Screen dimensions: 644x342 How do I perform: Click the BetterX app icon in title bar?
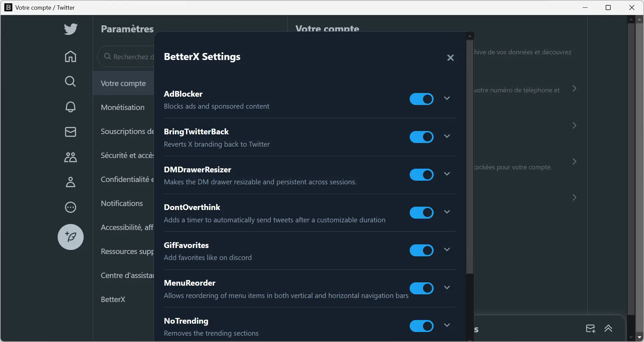pyautogui.click(x=8, y=7)
